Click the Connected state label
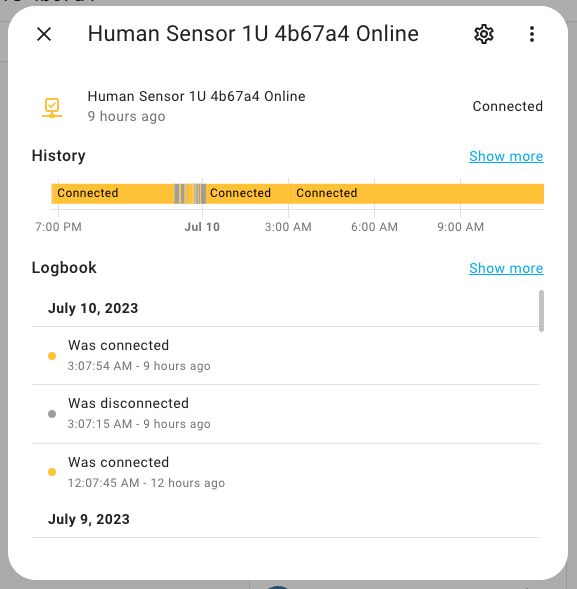This screenshot has height=589, width=577. point(508,106)
